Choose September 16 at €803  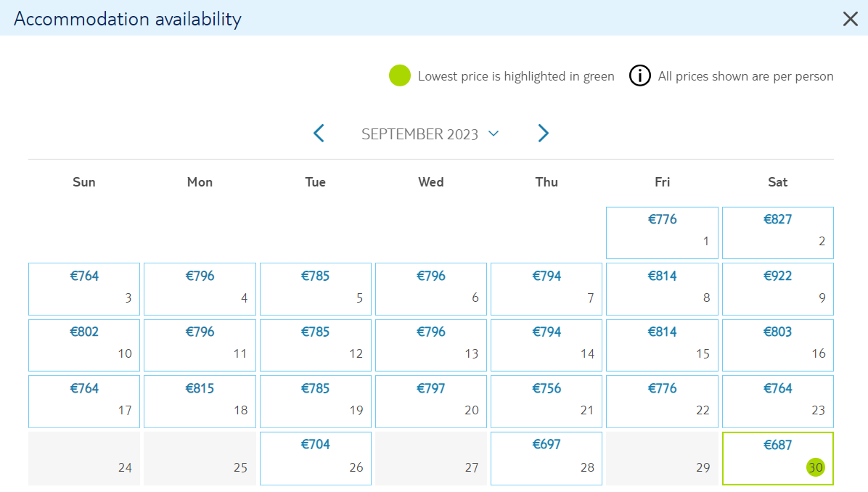pyautogui.click(x=778, y=345)
